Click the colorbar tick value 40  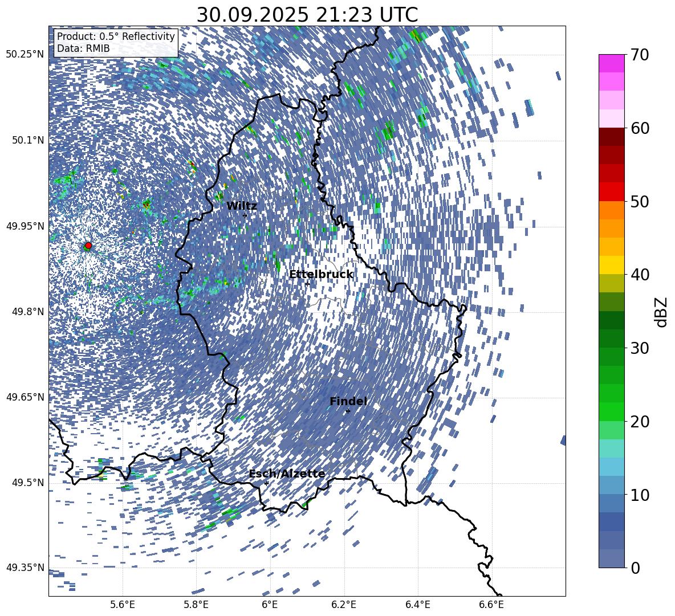[x=640, y=275]
